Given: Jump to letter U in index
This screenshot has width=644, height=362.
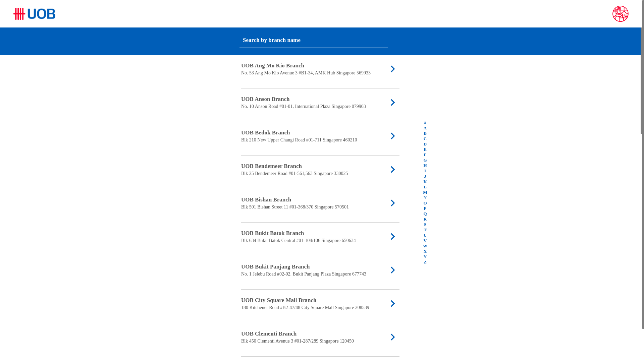Looking at the screenshot, I should 425,235.
